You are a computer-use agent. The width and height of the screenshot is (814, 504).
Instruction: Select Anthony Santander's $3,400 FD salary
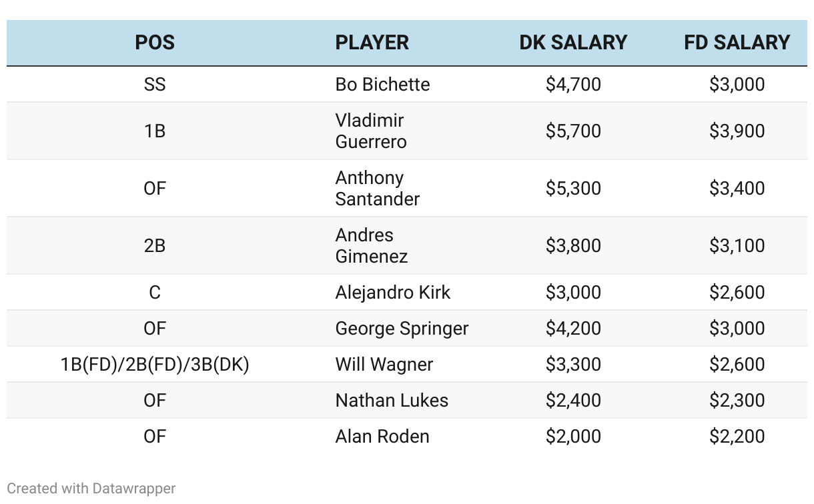point(737,188)
